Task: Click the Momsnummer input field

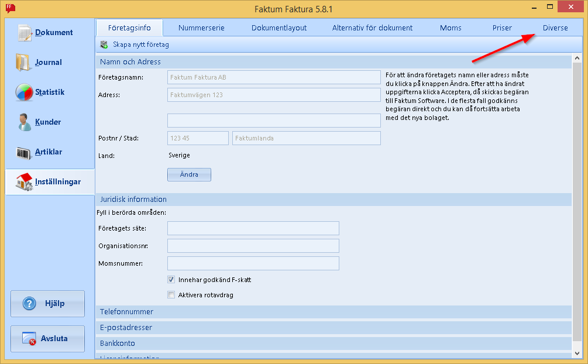Action: coord(253,263)
